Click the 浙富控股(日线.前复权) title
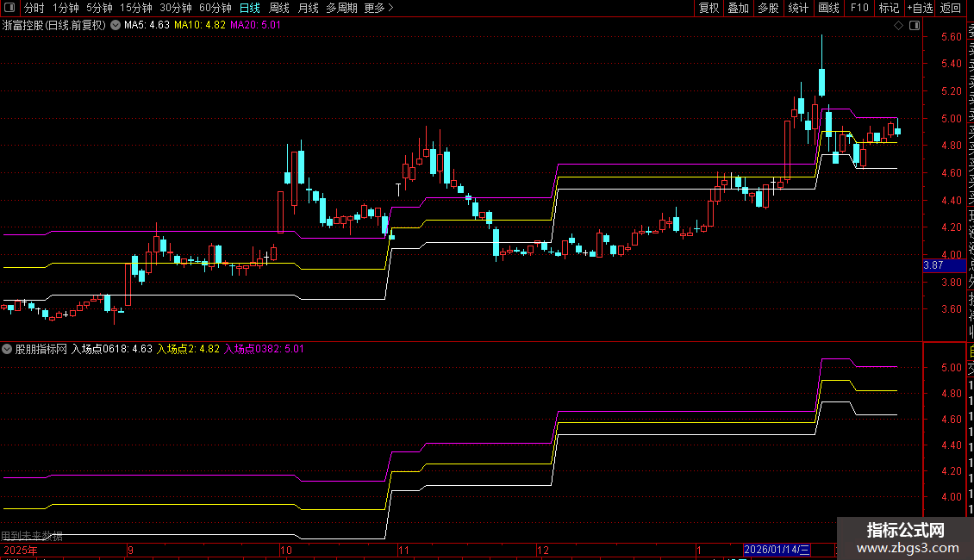The width and height of the screenshot is (974, 560). click(54, 25)
